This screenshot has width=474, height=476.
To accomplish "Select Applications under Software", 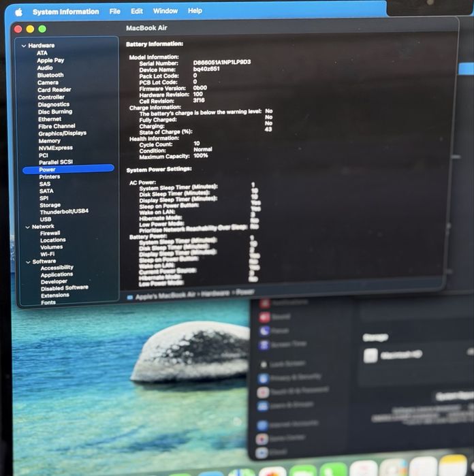I will [57, 274].
